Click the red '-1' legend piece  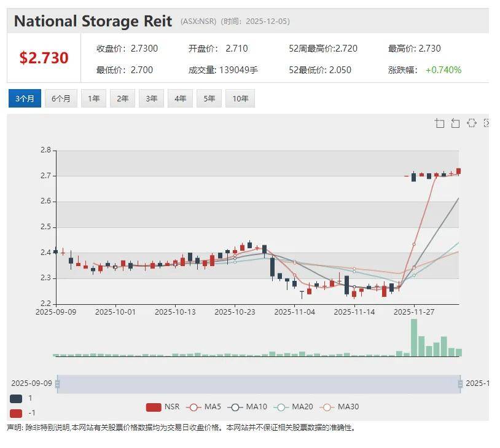coord(16,413)
